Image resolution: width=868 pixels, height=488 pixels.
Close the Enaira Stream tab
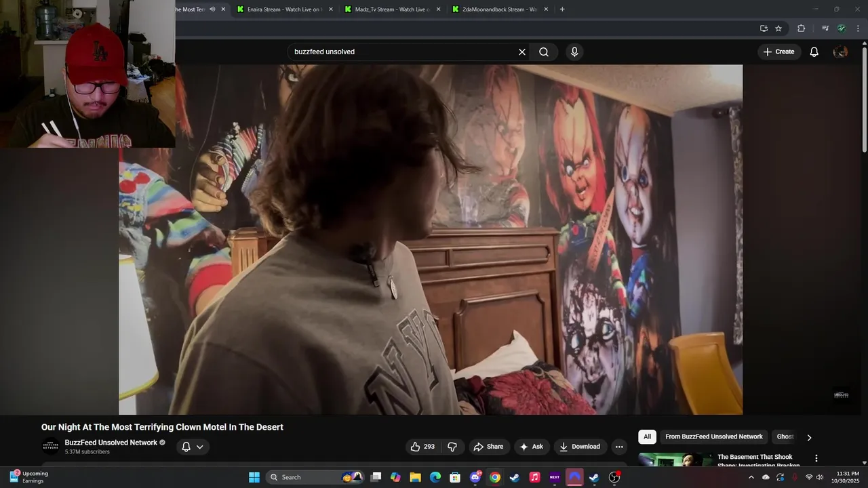331,9
